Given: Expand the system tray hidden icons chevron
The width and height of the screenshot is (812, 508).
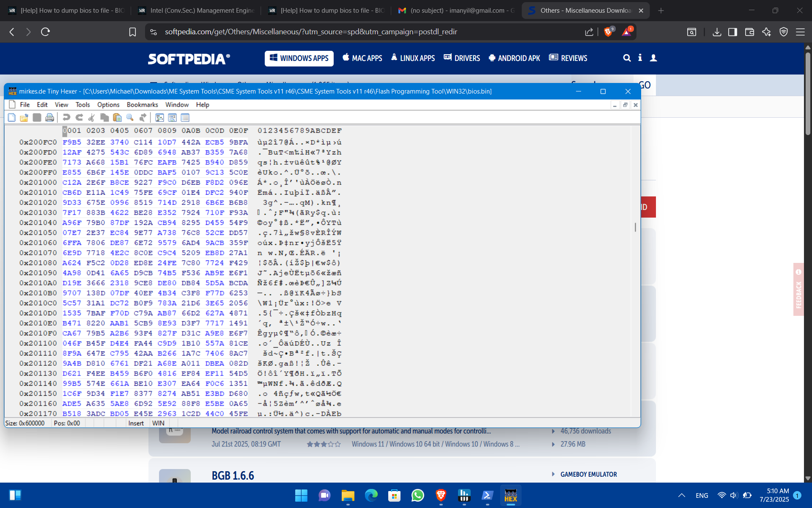Looking at the screenshot, I should (681, 495).
